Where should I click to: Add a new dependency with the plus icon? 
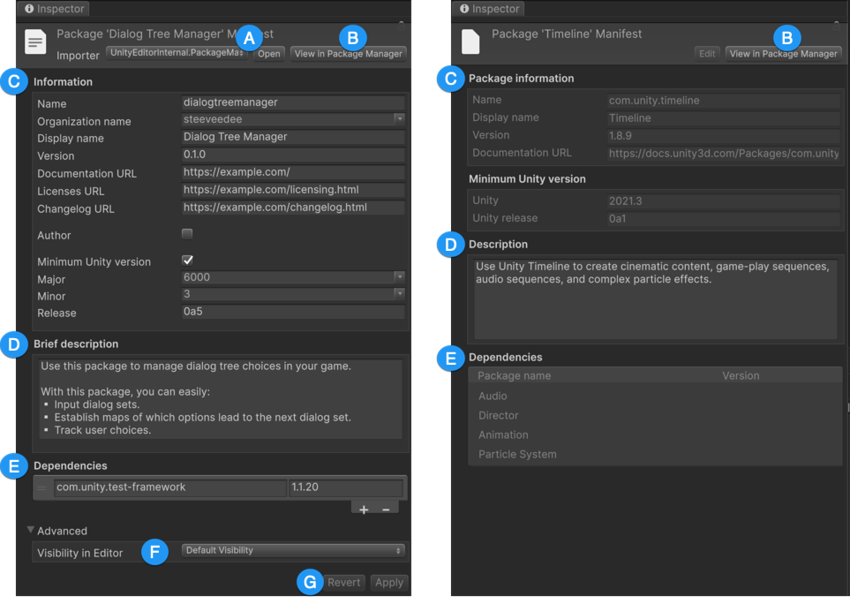point(364,509)
